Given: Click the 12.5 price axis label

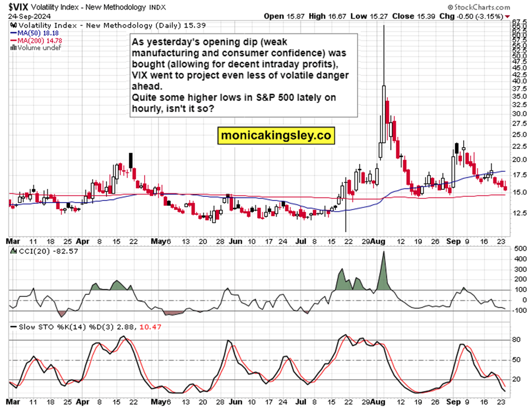Looking at the screenshot, I should pyautogui.click(x=519, y=213).
